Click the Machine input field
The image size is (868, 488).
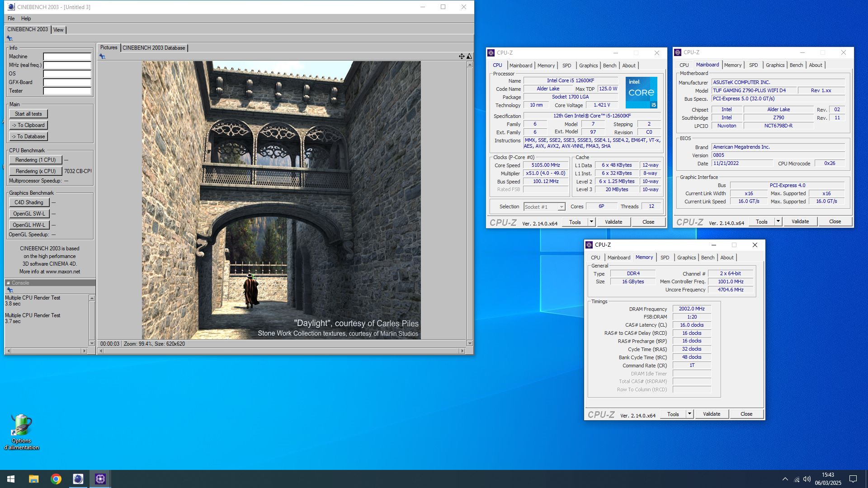pos(67,57)
